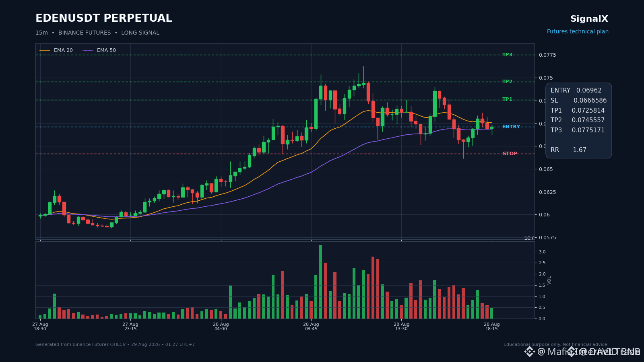Click the orange EMA 20 legend line

[x=45, y=50]
